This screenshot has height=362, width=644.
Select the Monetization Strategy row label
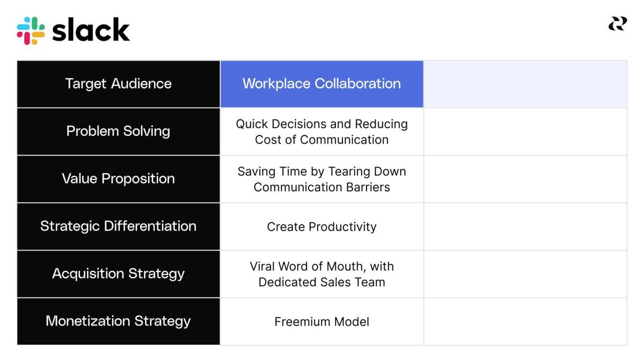tap(119, 321)
